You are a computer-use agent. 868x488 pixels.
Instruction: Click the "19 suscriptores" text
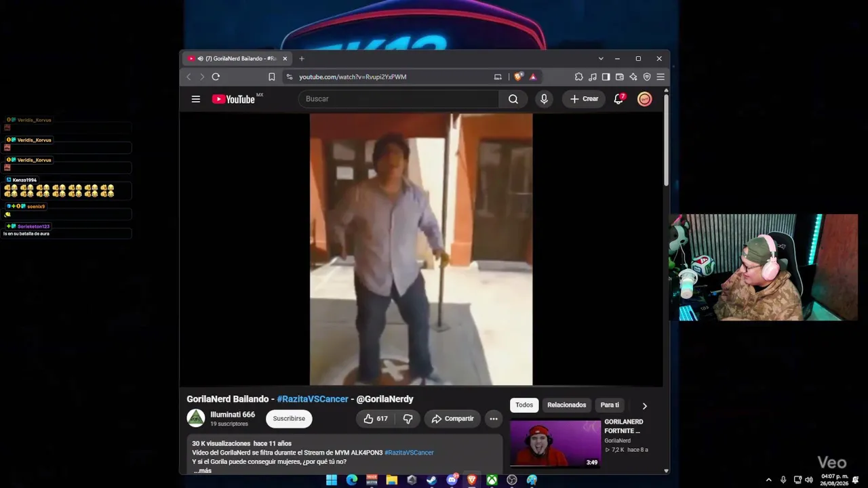(x=229, y=424)
